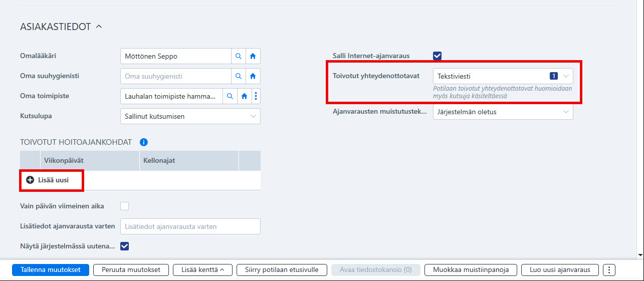Collapse the ASIAKASTIEDOT section
The height and width of the screenshot is (281, 644).
pos(99,27)
